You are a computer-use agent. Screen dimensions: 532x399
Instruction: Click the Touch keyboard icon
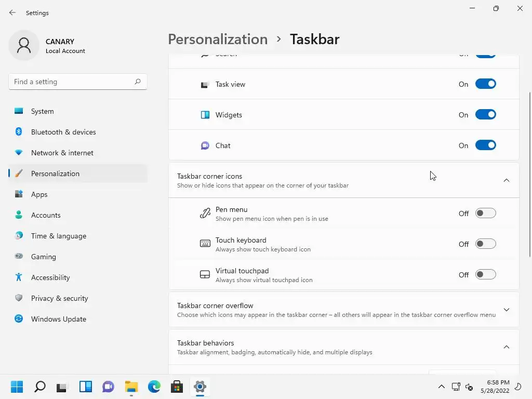point(205,244)
